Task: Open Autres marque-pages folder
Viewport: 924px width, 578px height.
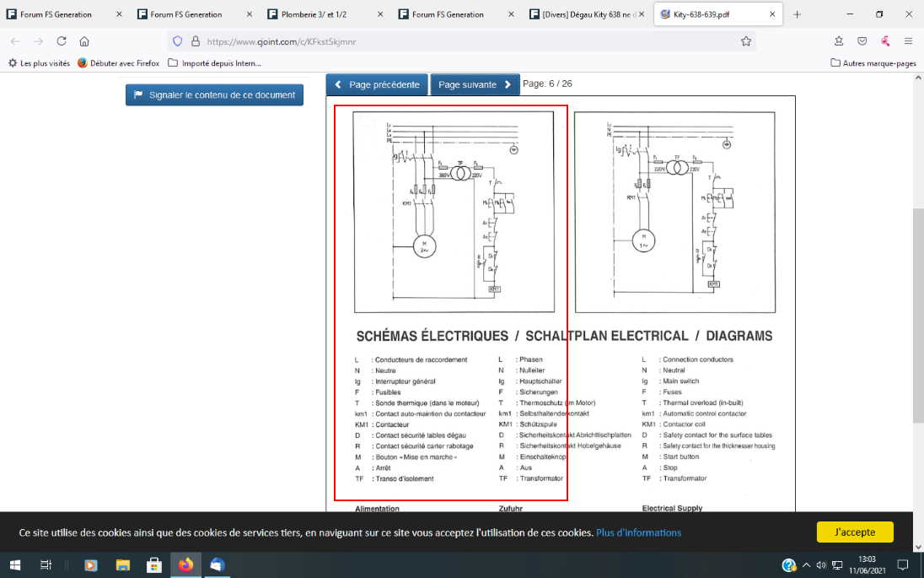Action: coord(873,63)
